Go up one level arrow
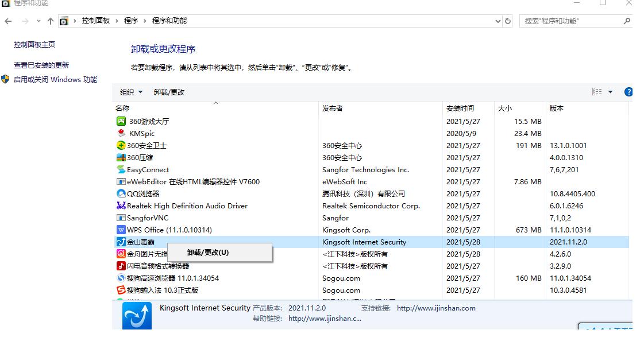The width and height of the screenshot is (644, 349). click(50, 21)
